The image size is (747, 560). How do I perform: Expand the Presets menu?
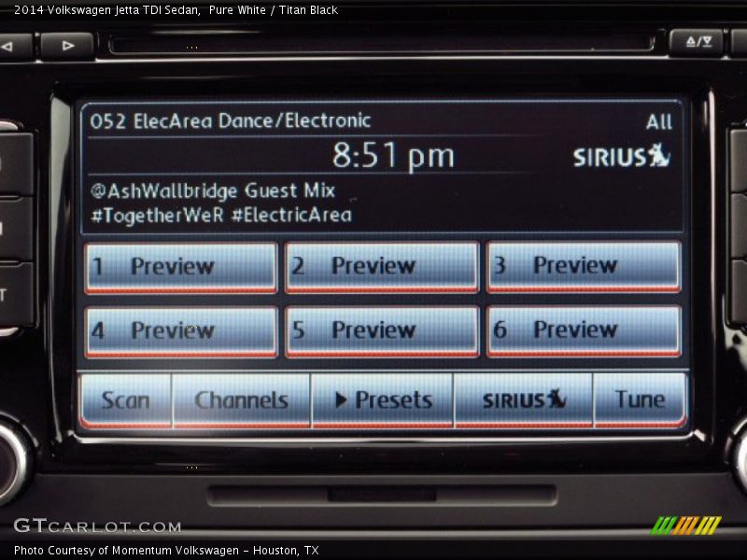click(382, 400)
